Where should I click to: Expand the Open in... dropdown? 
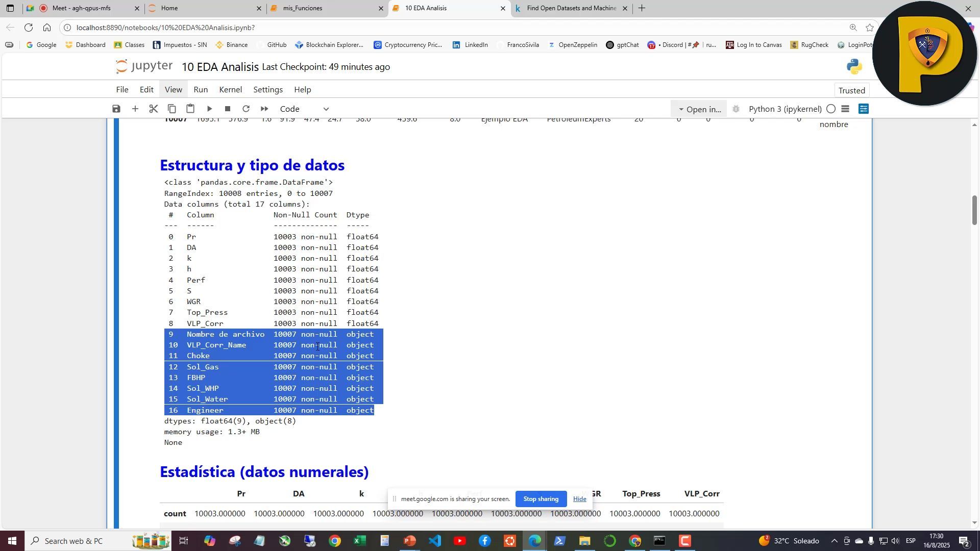click(699, 109)
